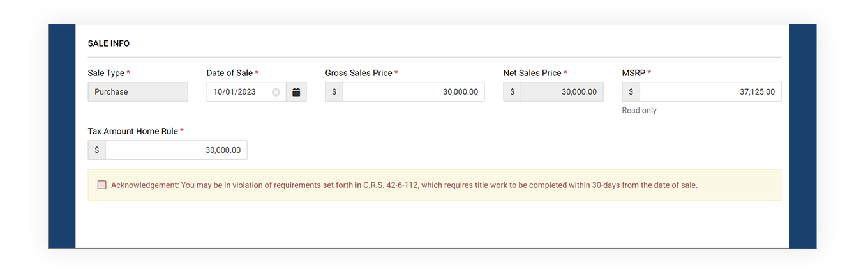Click the Read only hint under MSRP
868x273 pixels.
pyautogui.click(x=639, y=110)
